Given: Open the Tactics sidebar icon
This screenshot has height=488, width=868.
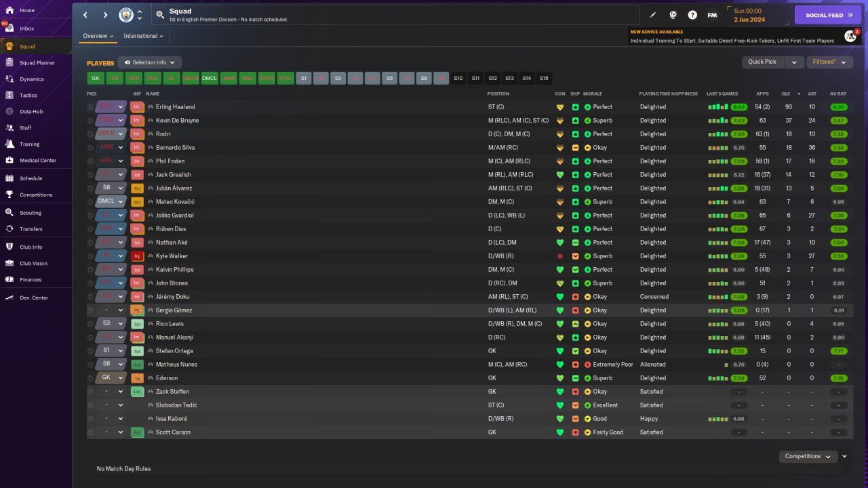Looking at the screenshot, I should point(9,95).
